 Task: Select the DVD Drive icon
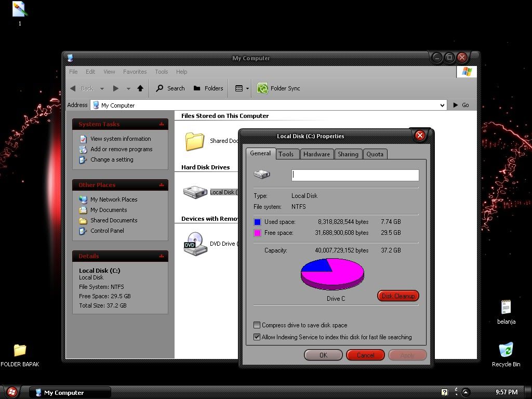pyautogui.click(x=195, y=244)
